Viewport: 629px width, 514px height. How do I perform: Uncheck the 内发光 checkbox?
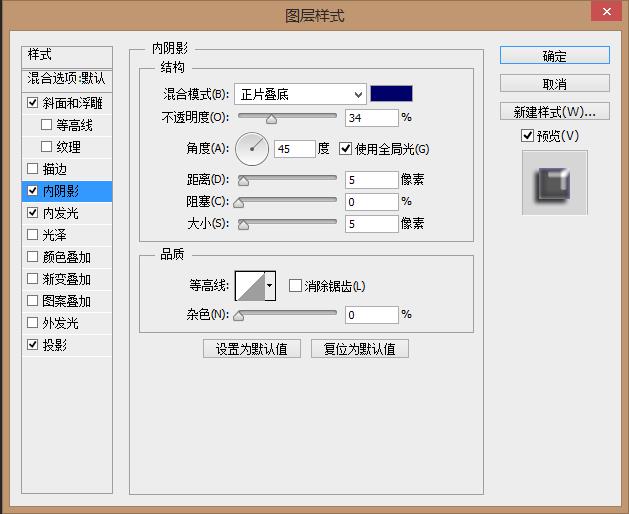click(x=32, y=213)
